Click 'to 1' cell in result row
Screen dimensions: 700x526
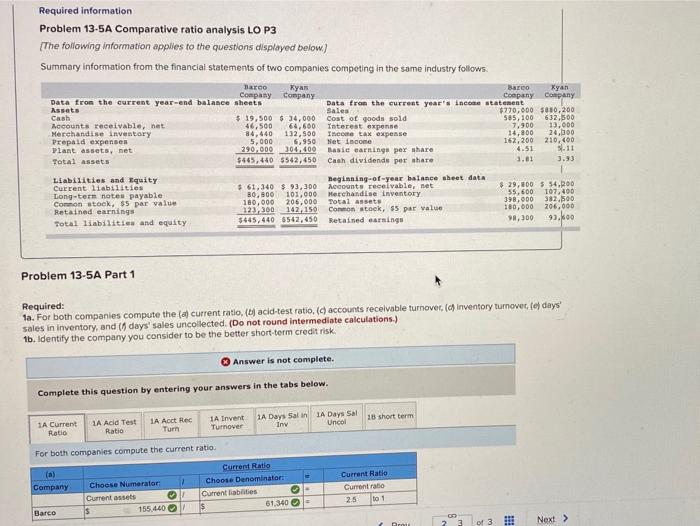pyautogui.click(x=378, y=498)
